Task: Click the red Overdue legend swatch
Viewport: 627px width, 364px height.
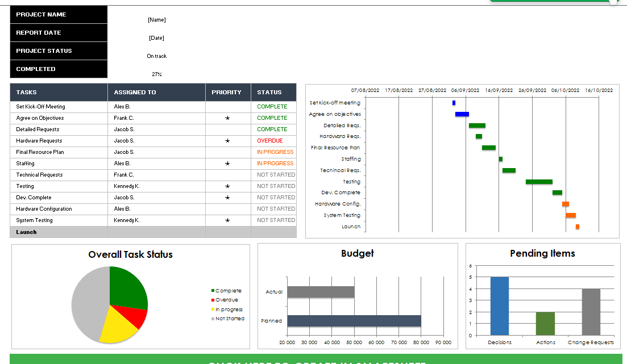Action: tap(213, 300)
